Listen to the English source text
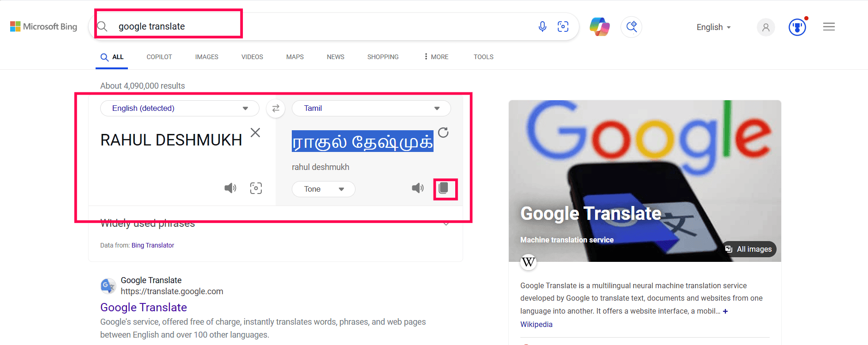868x345 pixels. coord(230,188)
